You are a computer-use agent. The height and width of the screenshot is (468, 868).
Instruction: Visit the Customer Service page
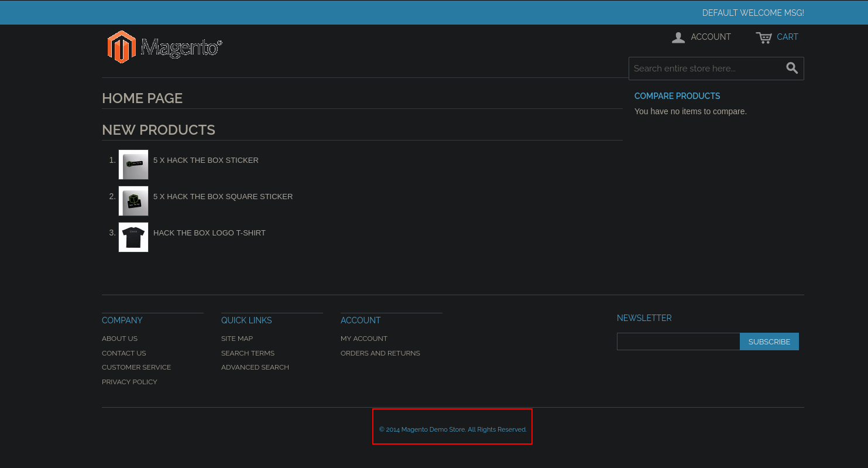136,367
